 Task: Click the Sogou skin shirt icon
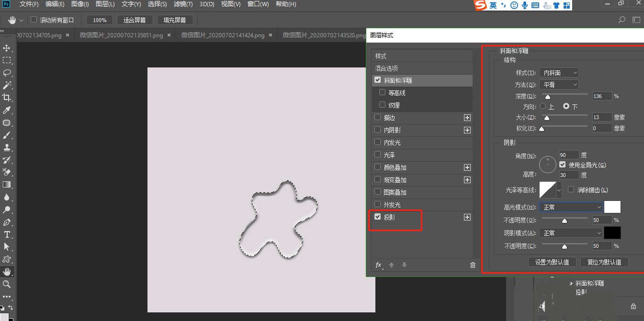556,6
